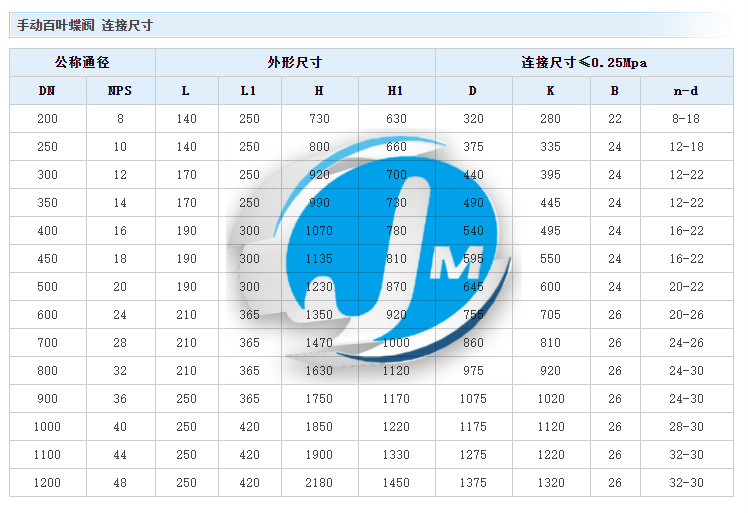This screenshot has width=748, height=513.
Task: Click the title '手动百叶蝶阀 连接尺寸'
Action: click(84, 25)
